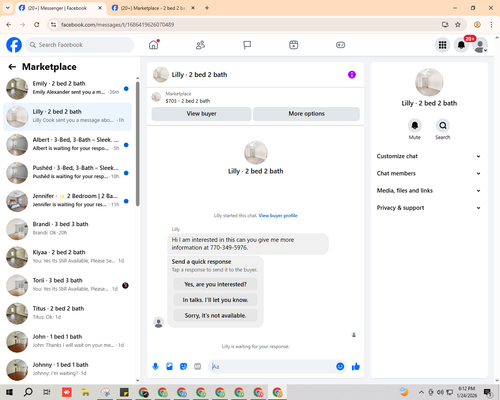Open Jennifer - 2 Bedroom conversation

click(x=67, y=201)
